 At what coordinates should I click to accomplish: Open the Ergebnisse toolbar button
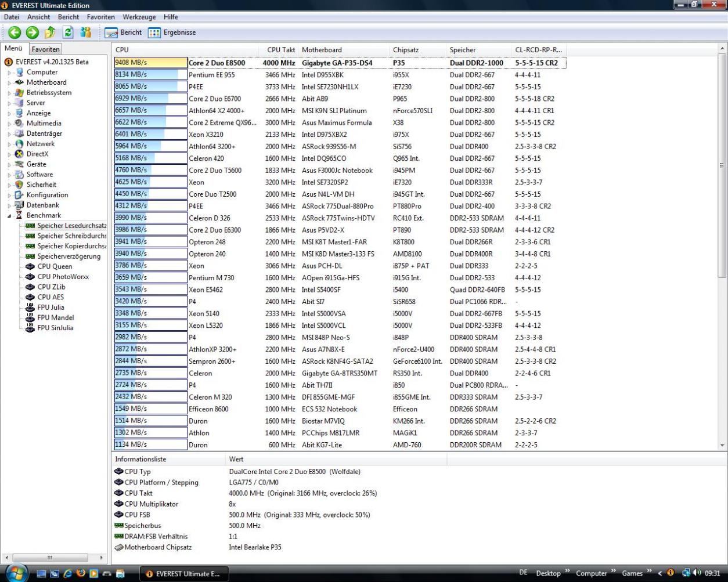172,33
